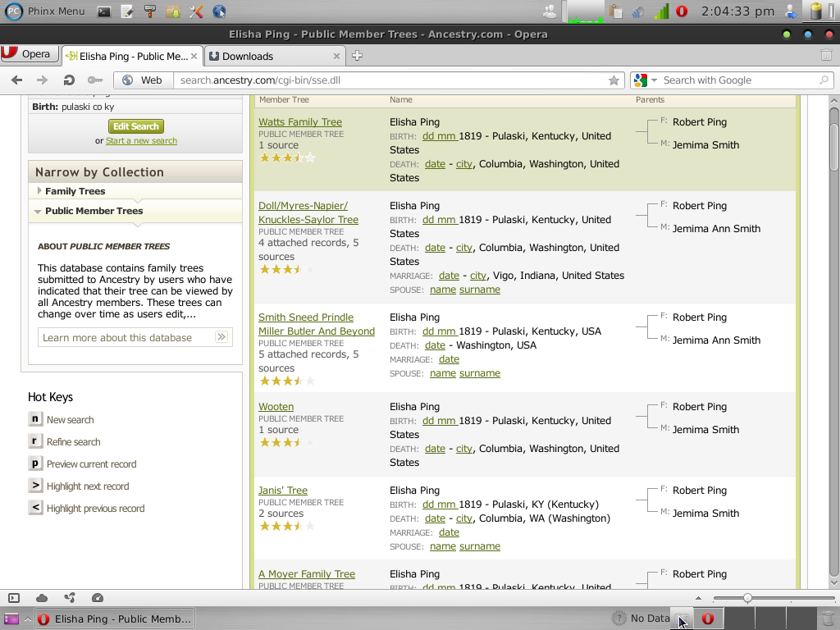The width and height of the screenshot is (840, 630).
Task: Launch the globe web browser icon in the panel
Action: [219, 11]
